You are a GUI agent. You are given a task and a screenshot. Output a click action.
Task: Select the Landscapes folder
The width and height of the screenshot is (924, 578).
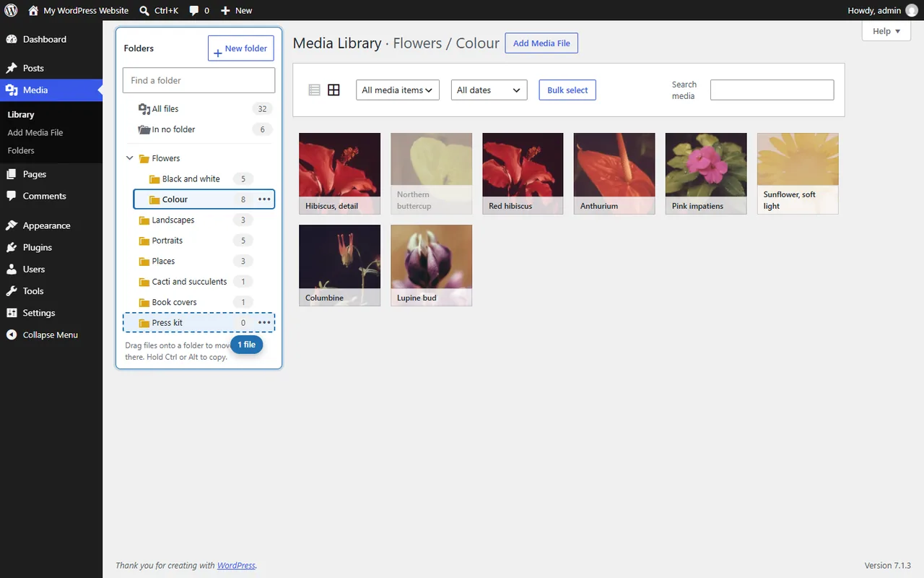tap(199, 220)
